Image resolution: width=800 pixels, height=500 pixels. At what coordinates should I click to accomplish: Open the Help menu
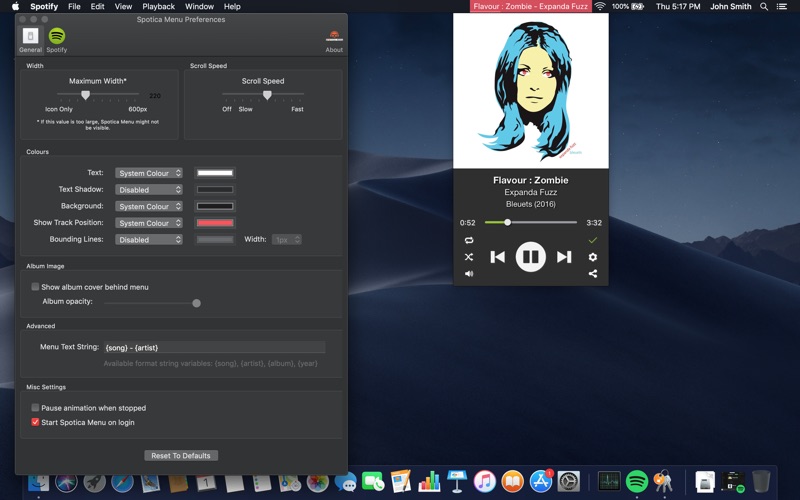(232, 7)
